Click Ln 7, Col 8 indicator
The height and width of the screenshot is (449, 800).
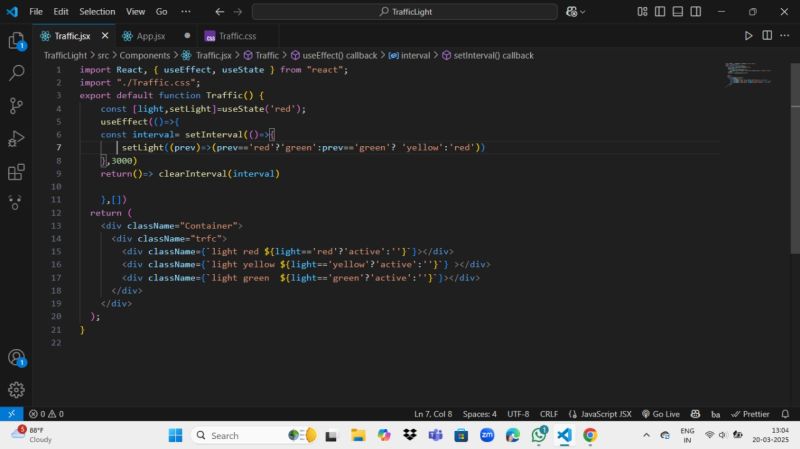coord(433,414)
